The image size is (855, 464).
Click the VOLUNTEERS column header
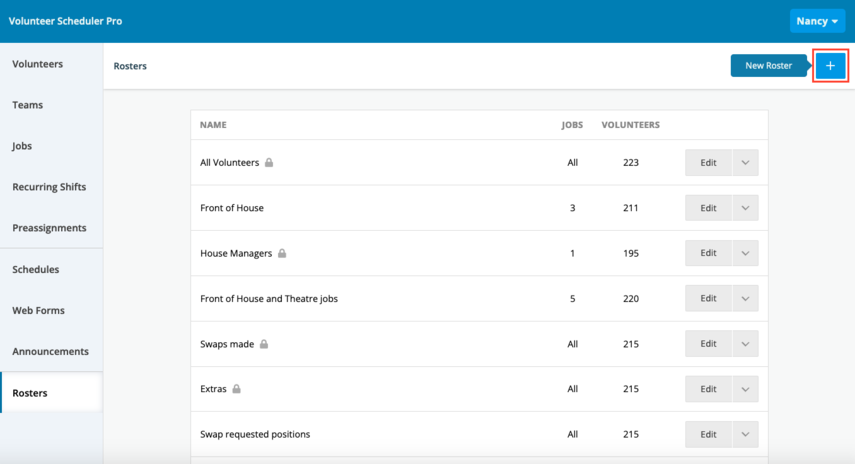(x=630, y=125)
